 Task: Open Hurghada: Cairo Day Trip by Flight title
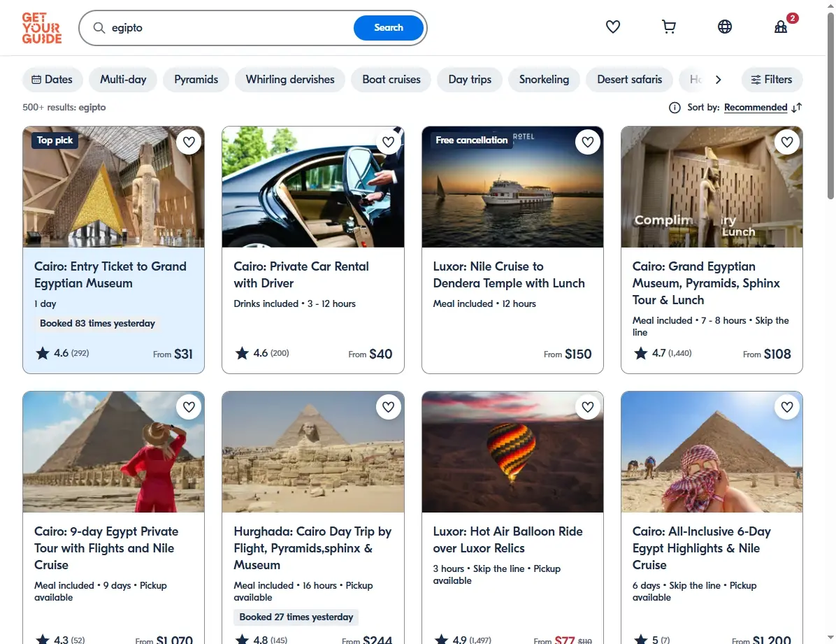(x=312, y=548)
